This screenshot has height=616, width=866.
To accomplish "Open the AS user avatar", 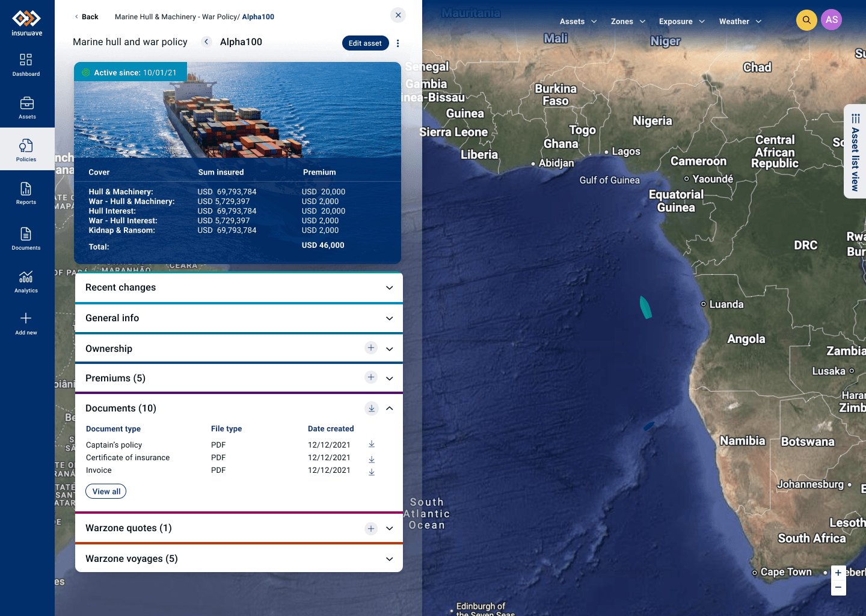I will [832, 20].
